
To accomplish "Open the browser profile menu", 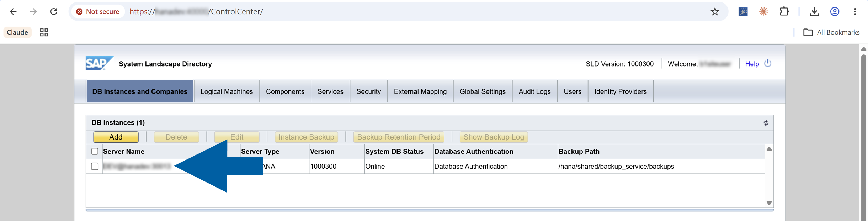I will [x=835, y=12].
